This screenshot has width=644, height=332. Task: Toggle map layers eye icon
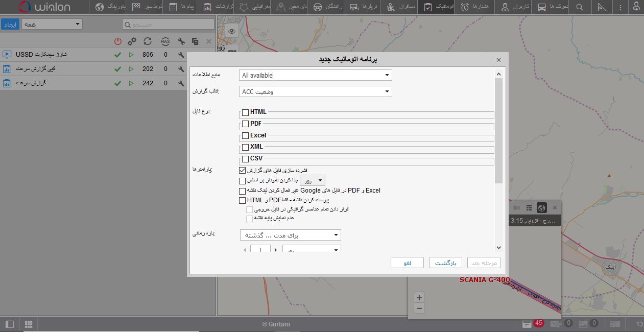coord(232,31)
